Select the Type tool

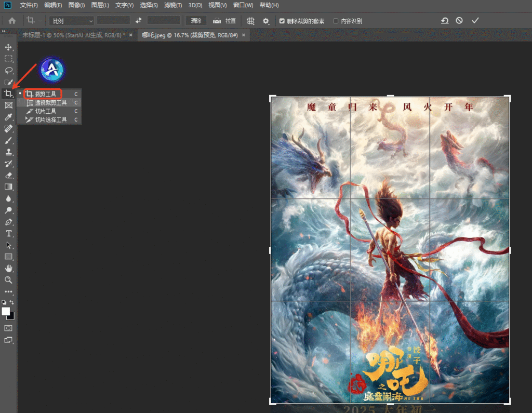[x=8, y=233]
